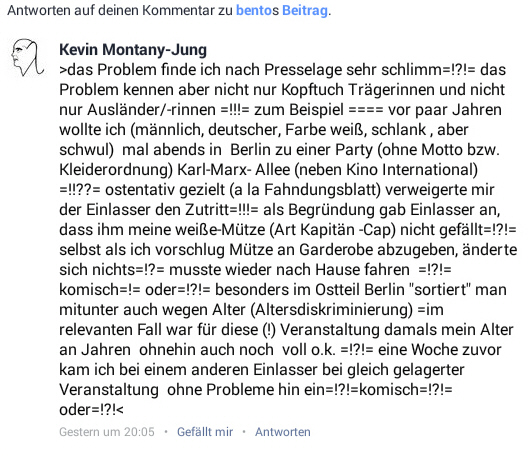Click the word 'Kleiderordnung' in the comment
Image resolution: width=530 pixels, height=457 pixels.
(114, 170)
